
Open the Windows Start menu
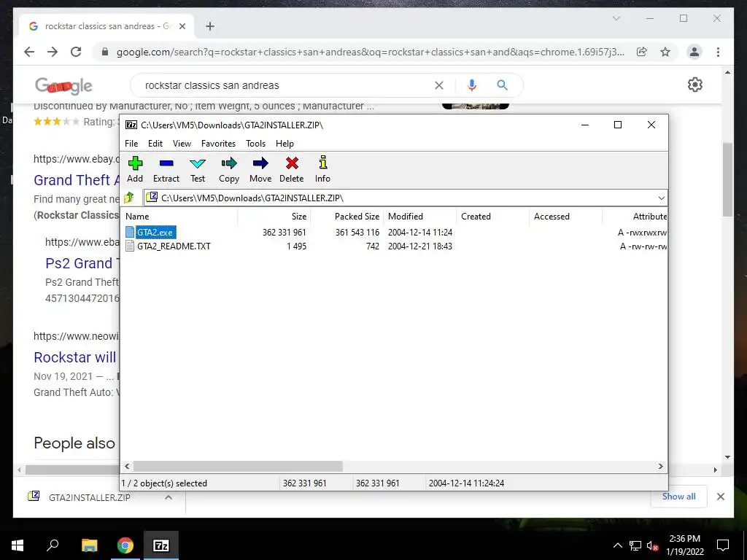[x=18, y=545]
